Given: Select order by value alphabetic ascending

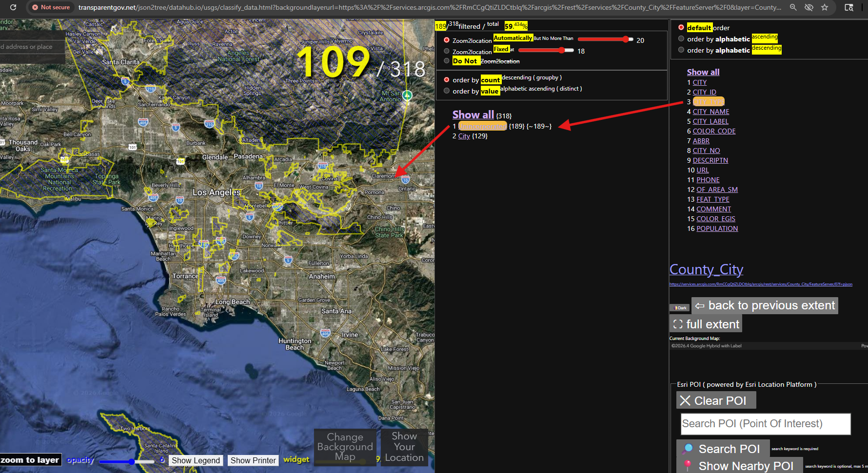Looking at the screenshot, I should 447,91.
